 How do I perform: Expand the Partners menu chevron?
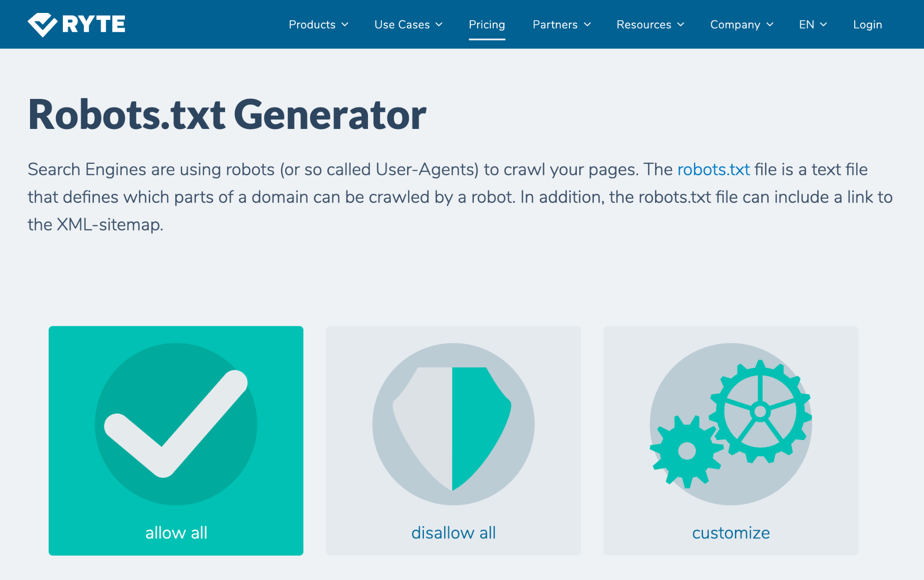click(587, 25)
